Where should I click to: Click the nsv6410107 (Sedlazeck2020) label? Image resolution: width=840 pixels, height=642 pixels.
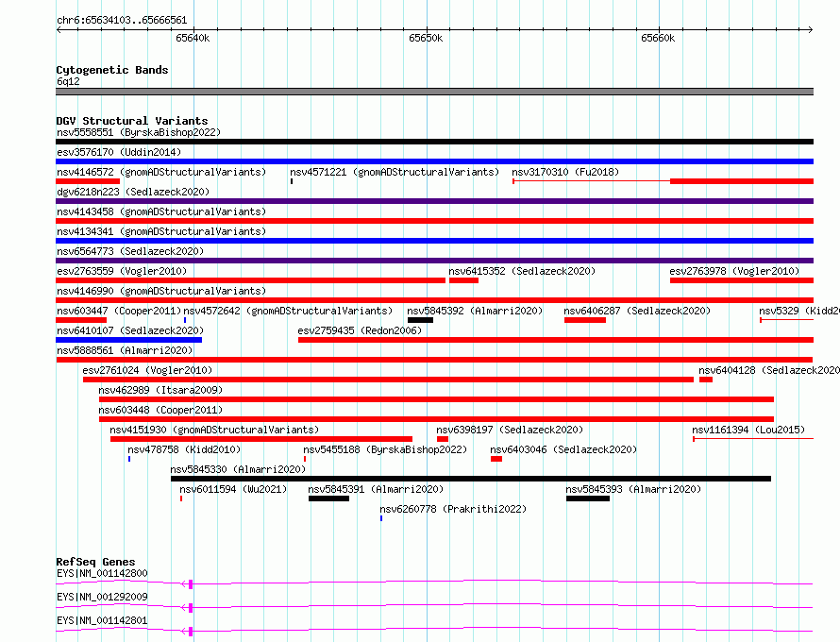click(130, 330)
